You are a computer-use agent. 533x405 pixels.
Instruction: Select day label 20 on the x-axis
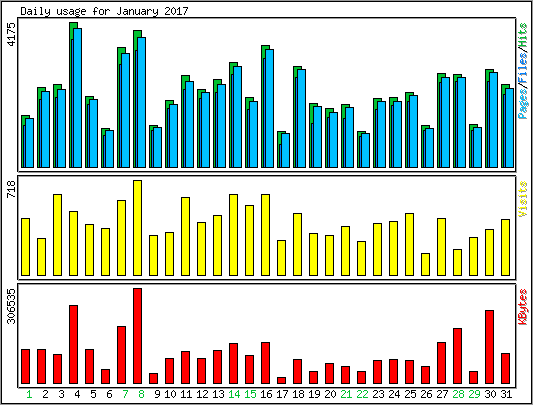pos(330,394)
